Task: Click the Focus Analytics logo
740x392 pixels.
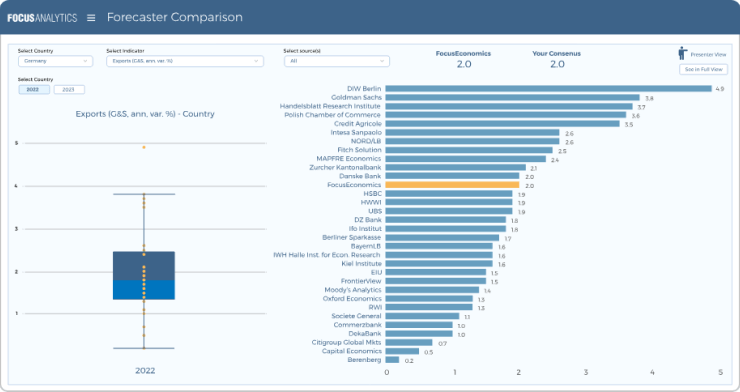Action: [42, 18]
